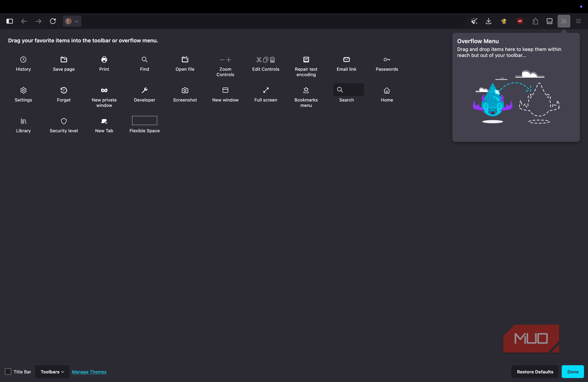Select the Home house icon
This screenshot has height=382, width=588.
point(387,91)
